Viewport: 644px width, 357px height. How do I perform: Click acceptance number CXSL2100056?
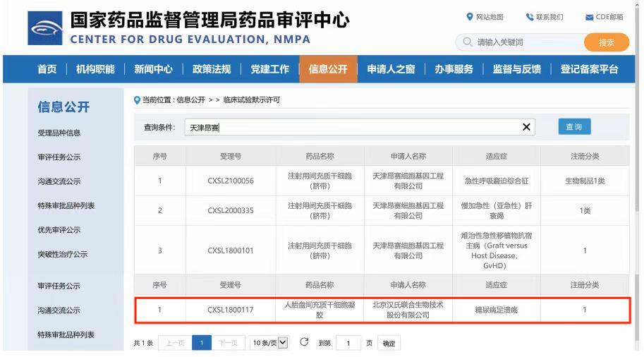click(x=231, y=181)
